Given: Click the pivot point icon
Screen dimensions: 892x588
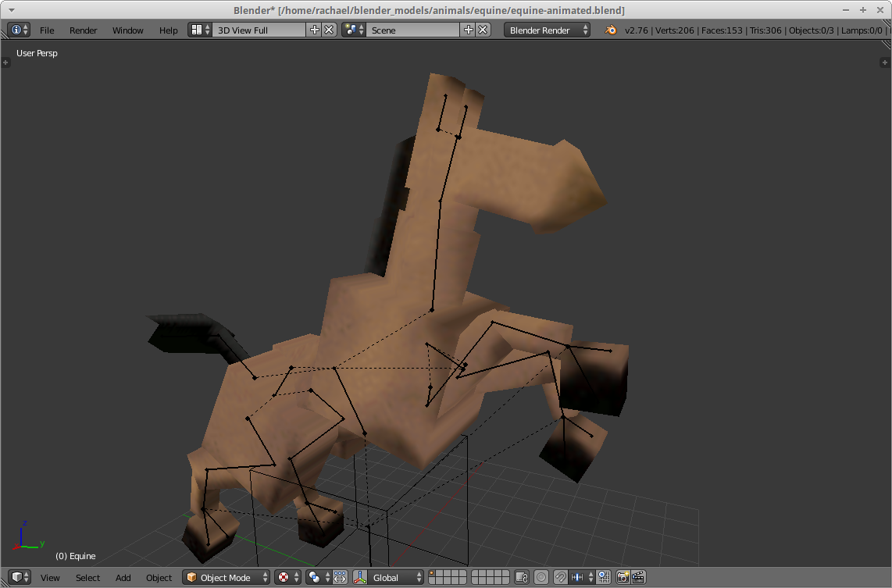Looking at the screenshot, I should point(314,577).
